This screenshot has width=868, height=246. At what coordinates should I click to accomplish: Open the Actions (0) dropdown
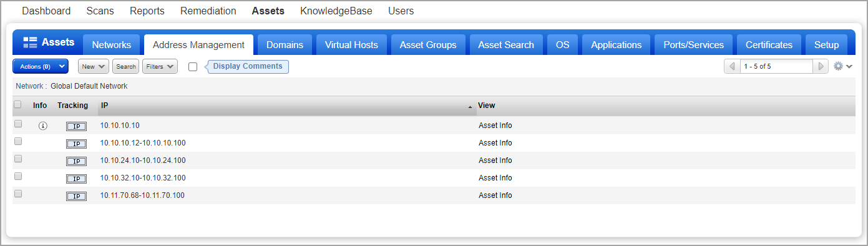tap(41, 66)
